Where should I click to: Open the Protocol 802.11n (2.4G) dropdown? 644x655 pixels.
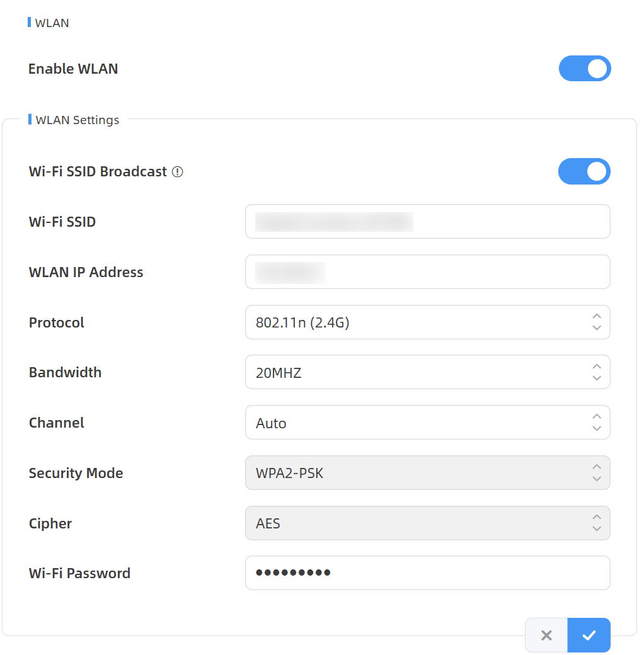(427, 322)
